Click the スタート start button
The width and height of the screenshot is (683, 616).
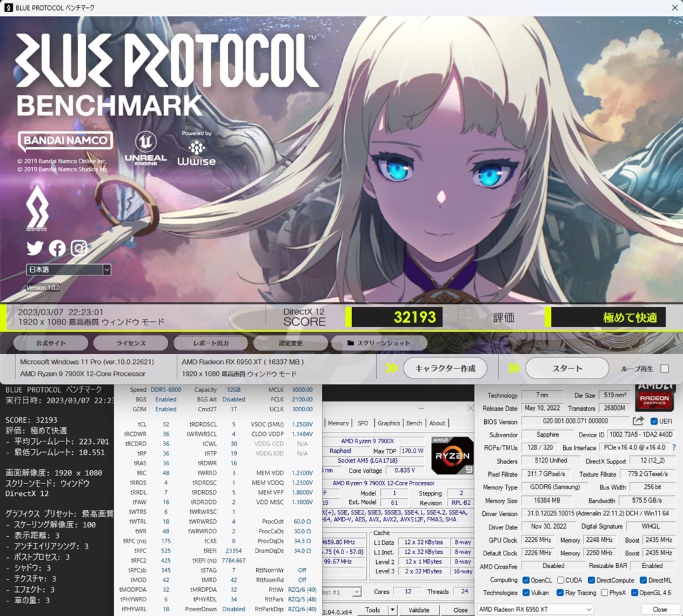pos(567,368)
